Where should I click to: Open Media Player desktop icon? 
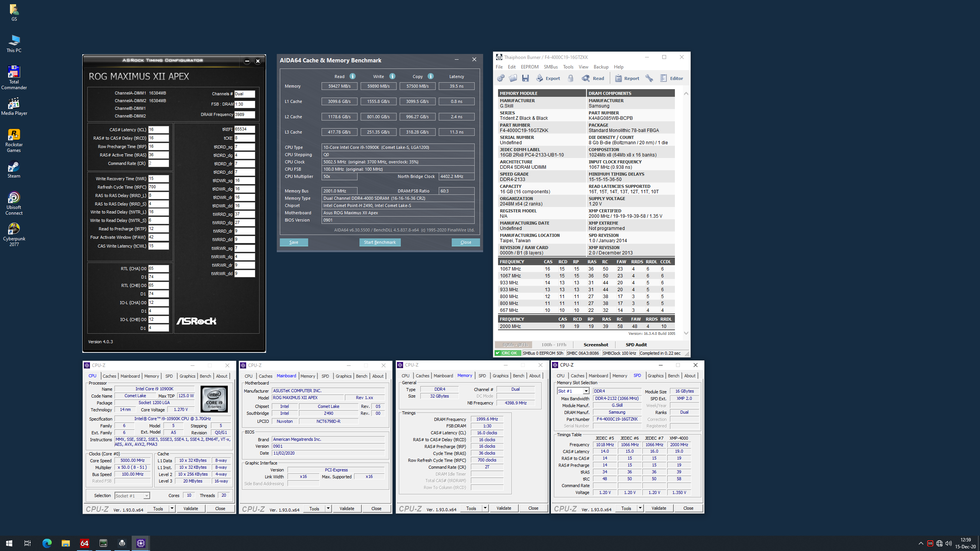click(14, 107)
